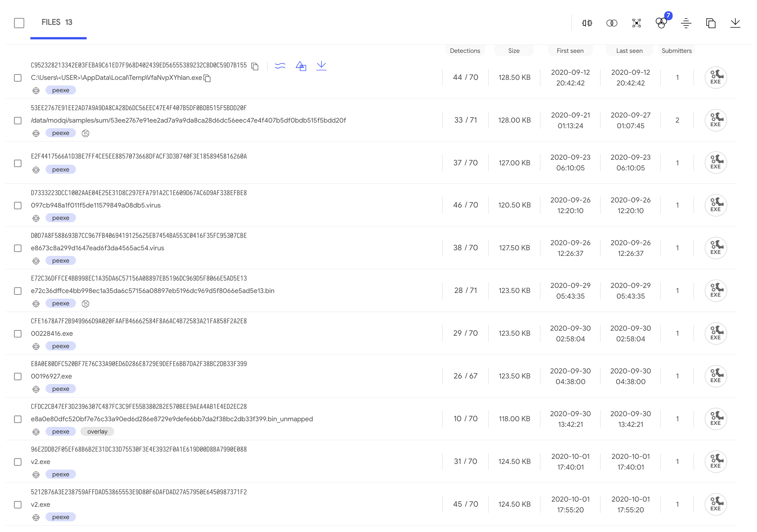Click the download arrow icon in top toolbar
The height and width of the screenshot is (532, 757).
[735, 23]
